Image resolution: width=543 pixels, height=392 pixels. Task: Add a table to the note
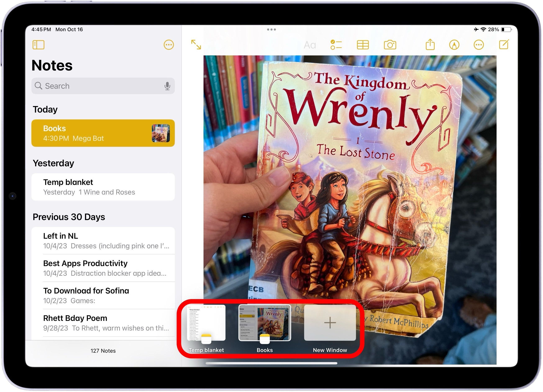(363, 45)
